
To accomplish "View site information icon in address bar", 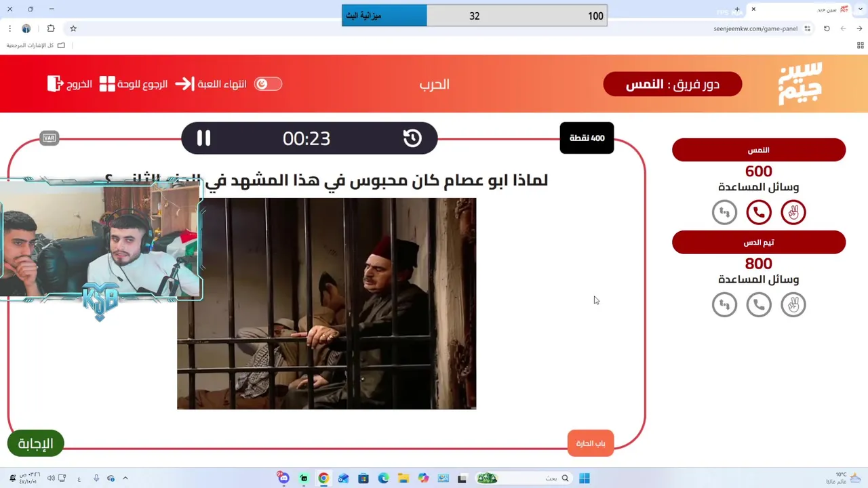I will point(808,28).
